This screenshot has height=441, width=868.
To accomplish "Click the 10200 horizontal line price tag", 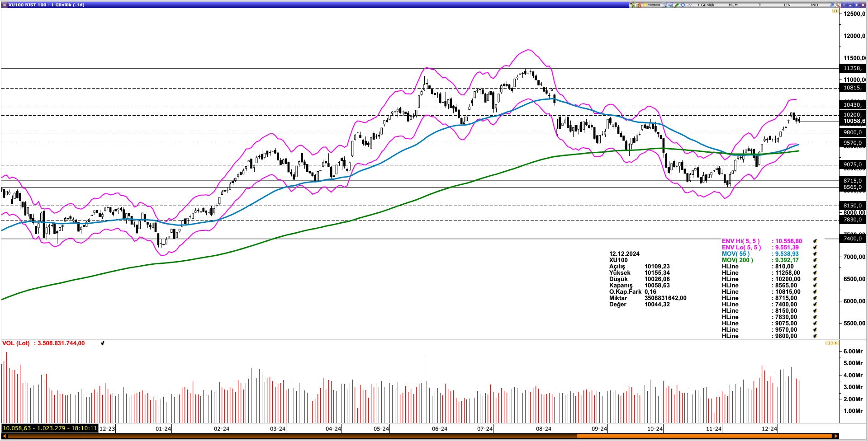I will pos(853,115).
